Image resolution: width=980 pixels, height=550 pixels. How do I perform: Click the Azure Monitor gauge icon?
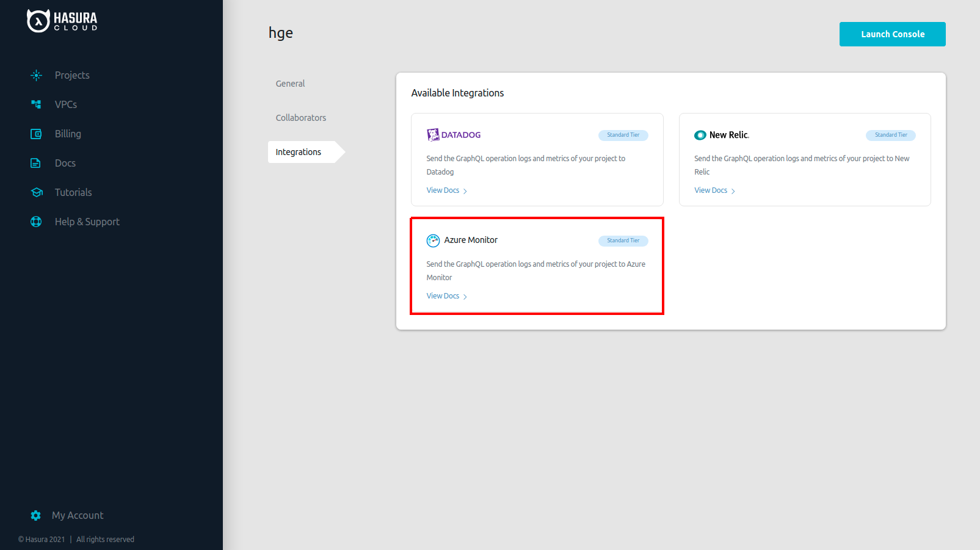(433, 241)
